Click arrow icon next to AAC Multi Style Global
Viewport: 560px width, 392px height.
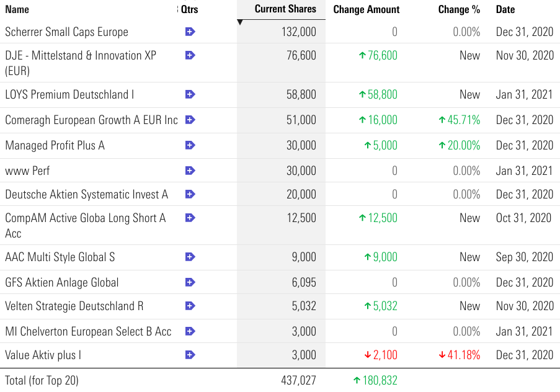click(190, 257)
